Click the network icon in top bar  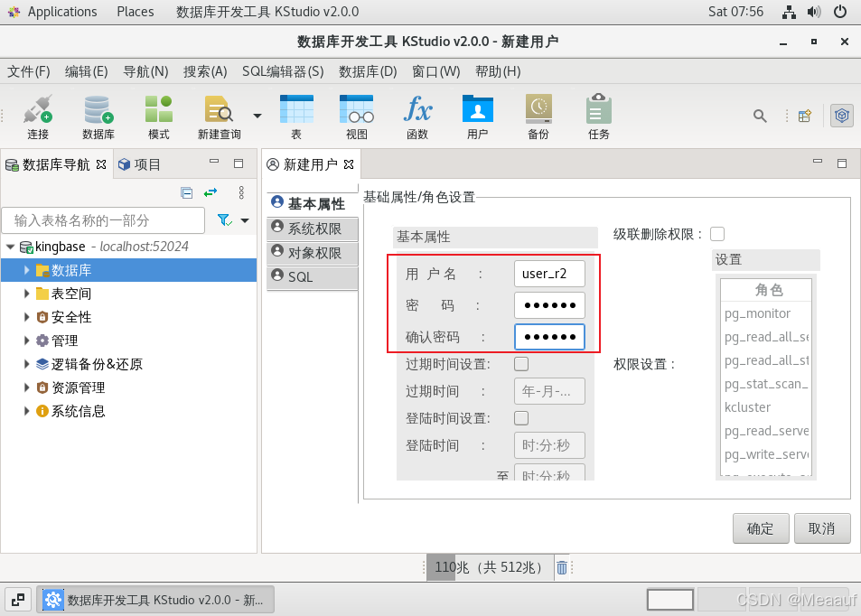point(789,12)
